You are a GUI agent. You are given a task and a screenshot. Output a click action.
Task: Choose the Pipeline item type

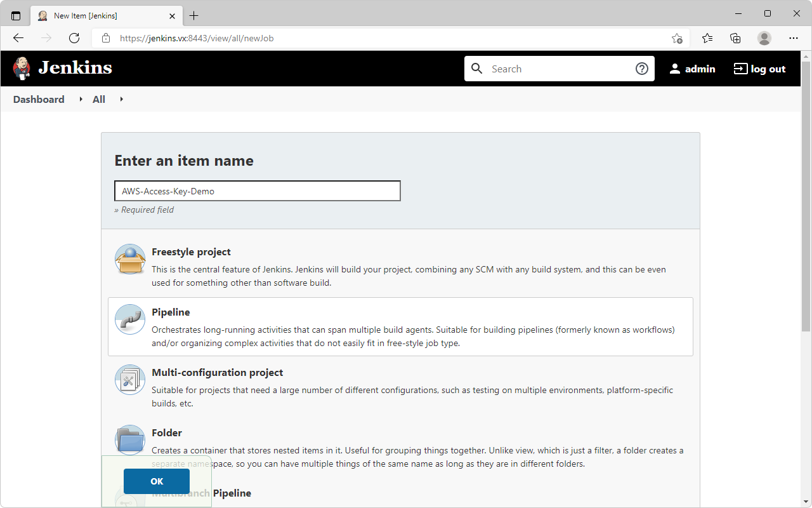pyautogui.click(x=400, y=327)
